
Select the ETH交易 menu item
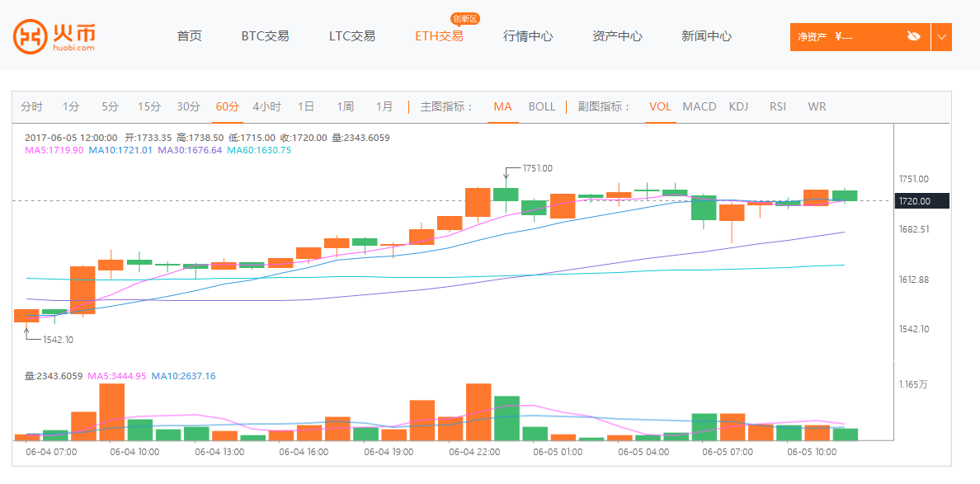click(439, 36)
